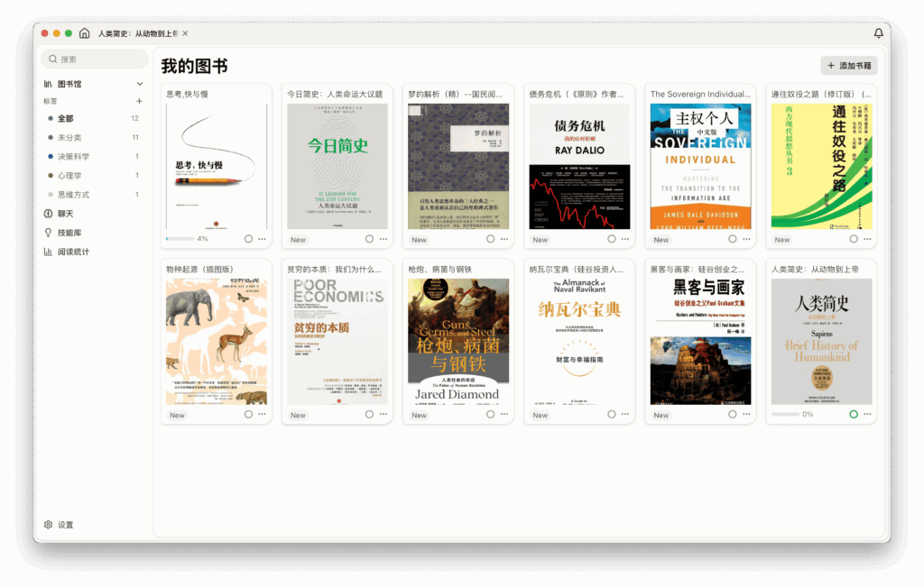Select the 纳瓦尔宝典 book checkbox

[610, 415]
